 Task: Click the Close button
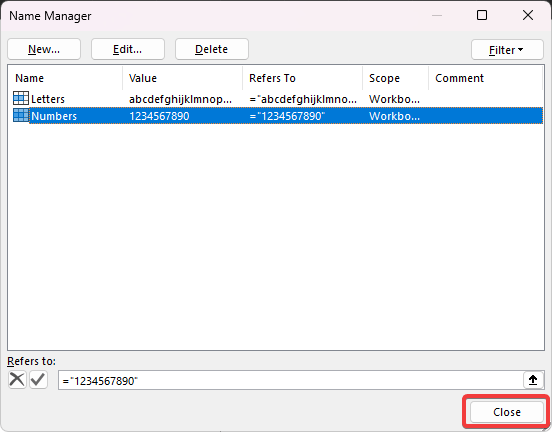pos(507,412)
